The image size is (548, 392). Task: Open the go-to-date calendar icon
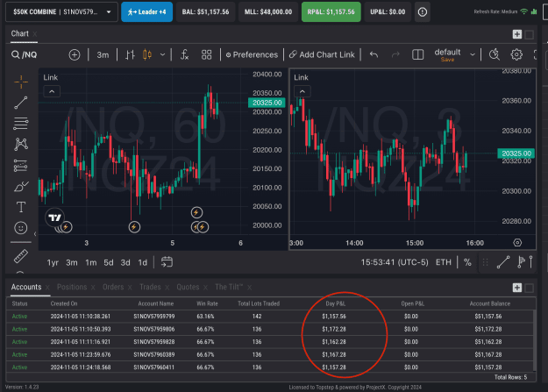(x=167, y=262)
